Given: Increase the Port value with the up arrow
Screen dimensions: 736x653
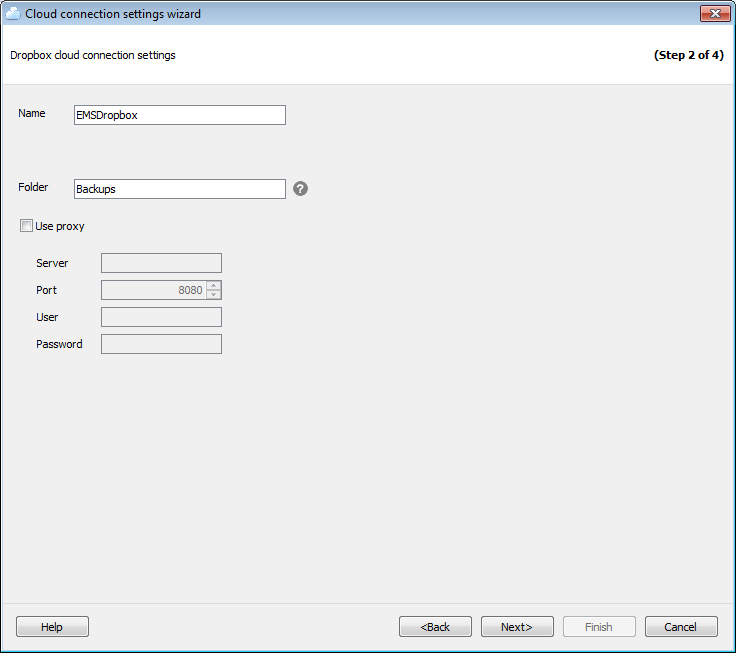Looking at the screenshot, I should [x=214, y=285].
